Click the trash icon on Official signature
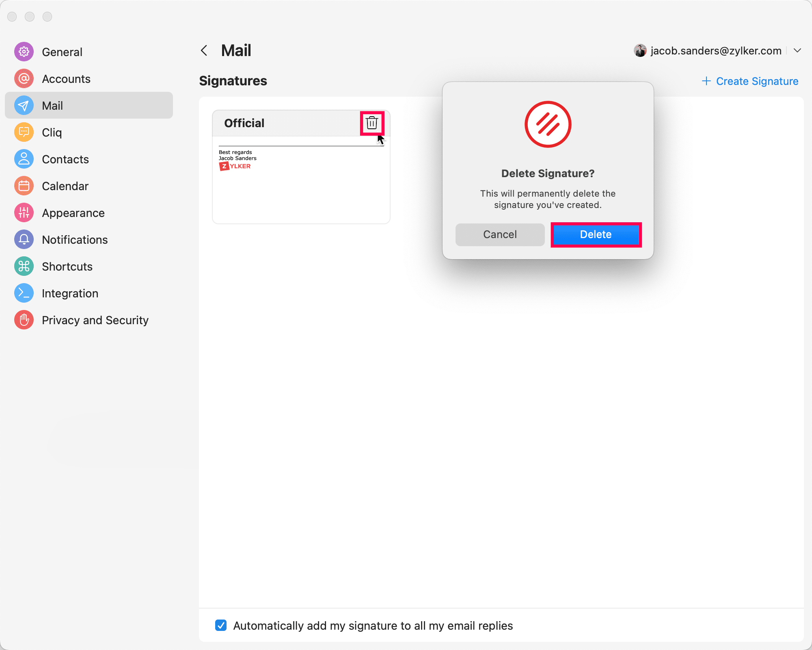This screenshot has width=812, height=650. click(371, 123)
